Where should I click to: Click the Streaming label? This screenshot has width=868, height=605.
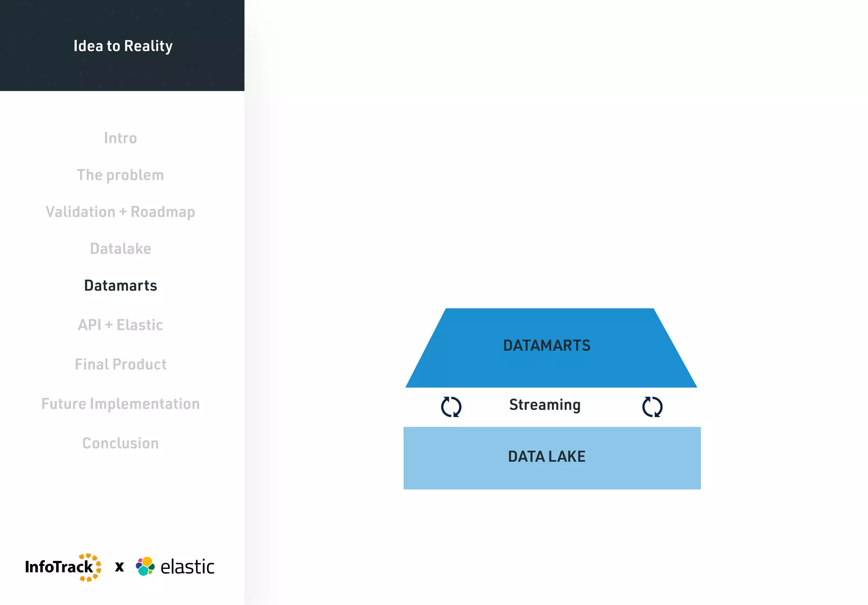click(545, 405)
